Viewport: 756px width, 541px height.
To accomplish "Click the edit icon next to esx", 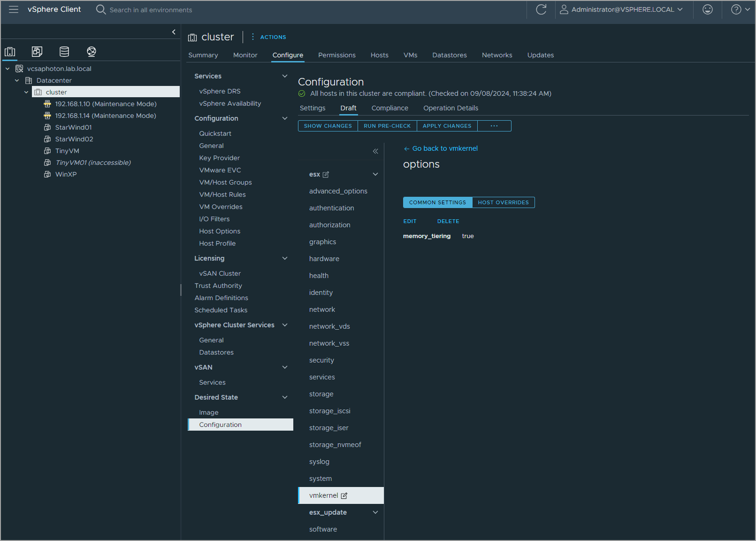I will tap(326, 175).
